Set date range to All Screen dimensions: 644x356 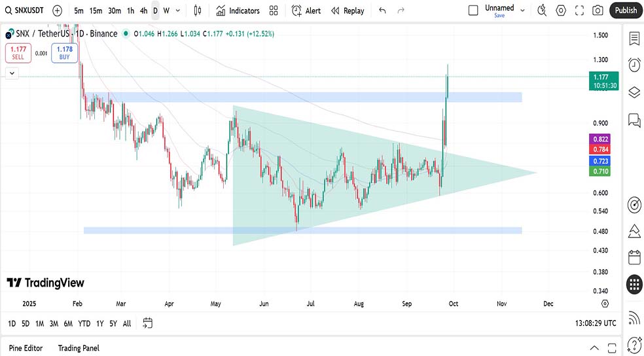point(127,323)
